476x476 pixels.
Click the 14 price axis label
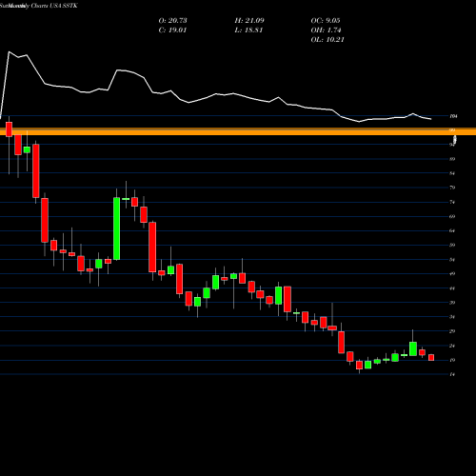pos(452,374)
